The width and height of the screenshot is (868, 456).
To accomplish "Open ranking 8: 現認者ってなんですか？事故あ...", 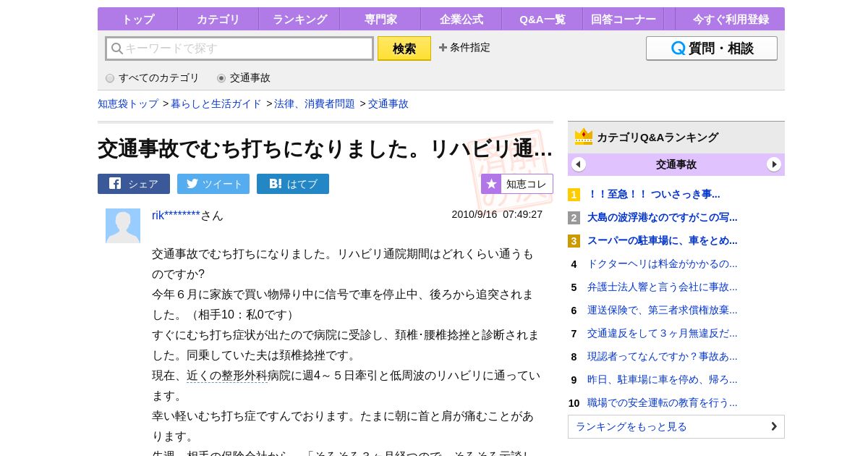I will click(662, 356).
